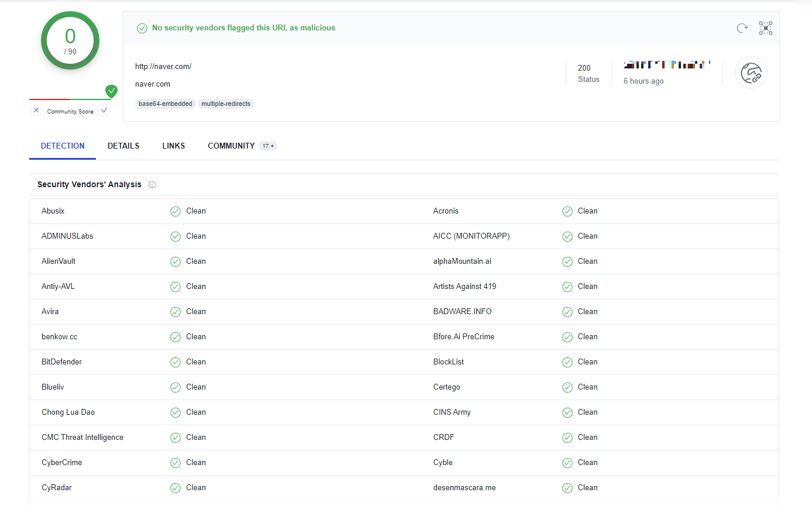The width and height of the screenshot is (812, 506).
Task: Click the Clean check icon for Acronis
Action: pyautogui.click(x=567, y=211)
